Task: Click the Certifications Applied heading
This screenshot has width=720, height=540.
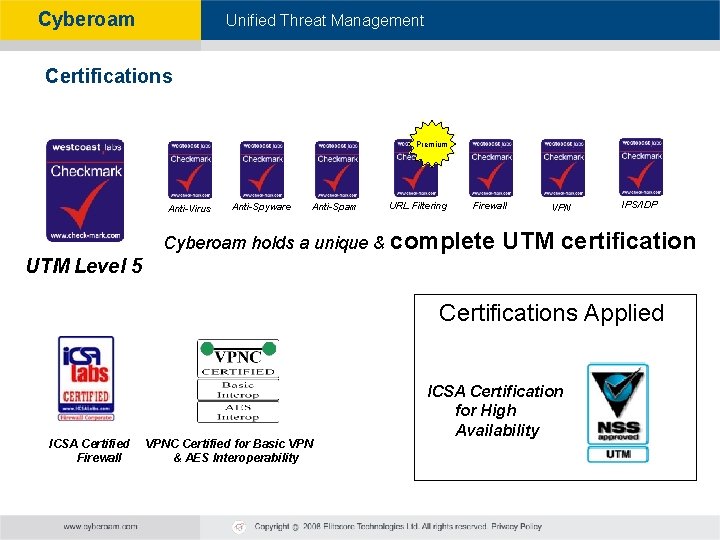Action: tap(551, 313)
